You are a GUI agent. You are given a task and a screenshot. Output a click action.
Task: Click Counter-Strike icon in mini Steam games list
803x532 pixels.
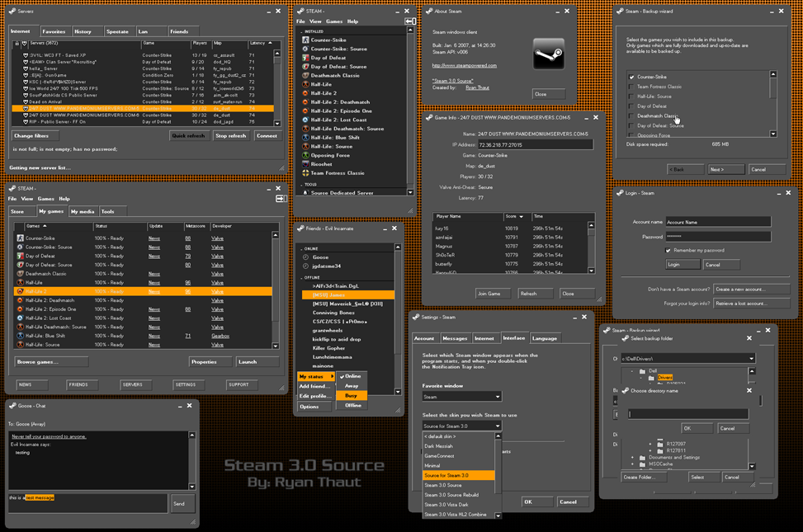pyautogui.click(x=305, y=40)
